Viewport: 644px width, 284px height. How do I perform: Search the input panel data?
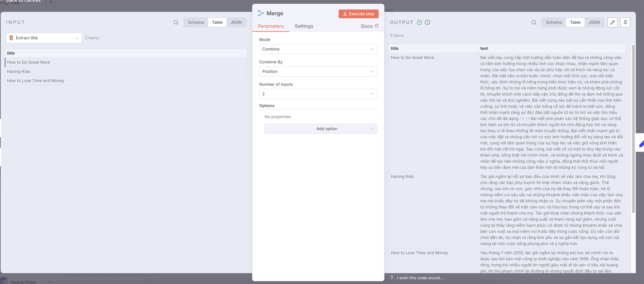(176, 23)
